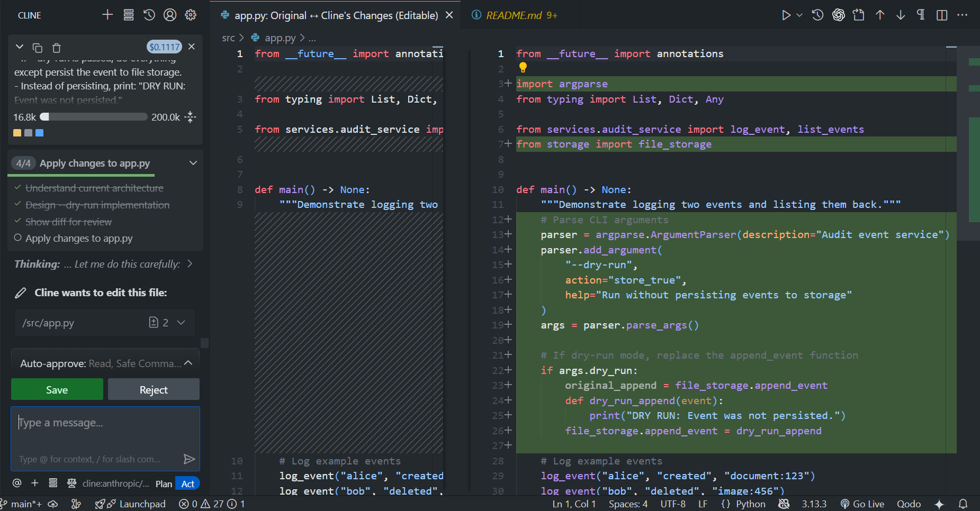Expand the /src/app.py file edit dropdown
Image resolution: width=980 pixels, height=511 pixels.
click(181, 323)
